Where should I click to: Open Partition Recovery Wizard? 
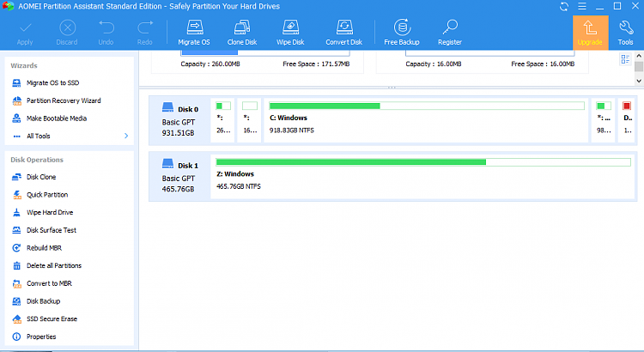click(57, 100)
